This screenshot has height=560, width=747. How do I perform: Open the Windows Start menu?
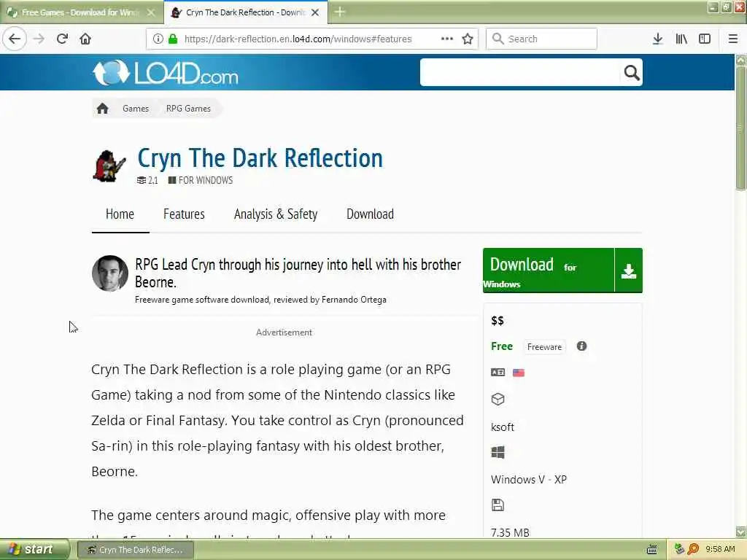click(x=34, y=550)
